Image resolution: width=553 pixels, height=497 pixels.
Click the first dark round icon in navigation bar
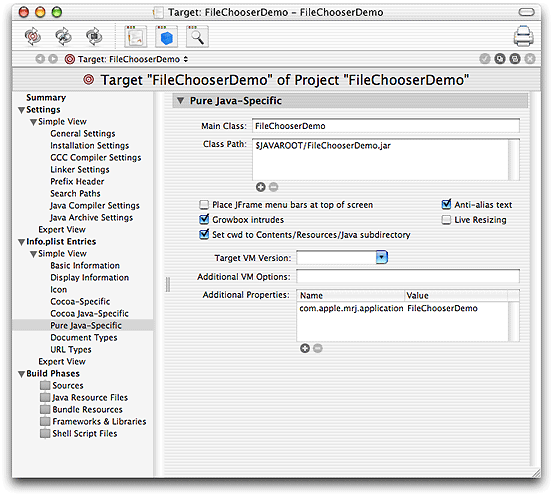[x=500, y=59]
